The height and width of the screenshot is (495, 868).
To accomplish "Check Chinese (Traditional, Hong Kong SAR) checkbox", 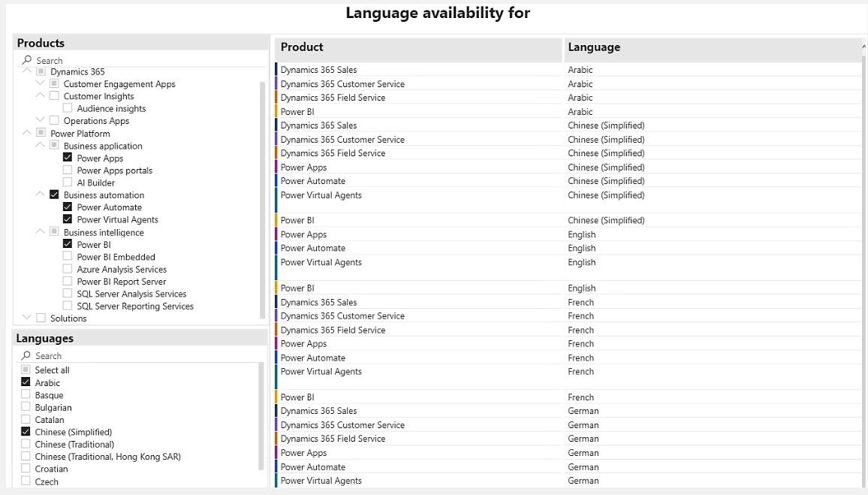I will coord(26,456).
